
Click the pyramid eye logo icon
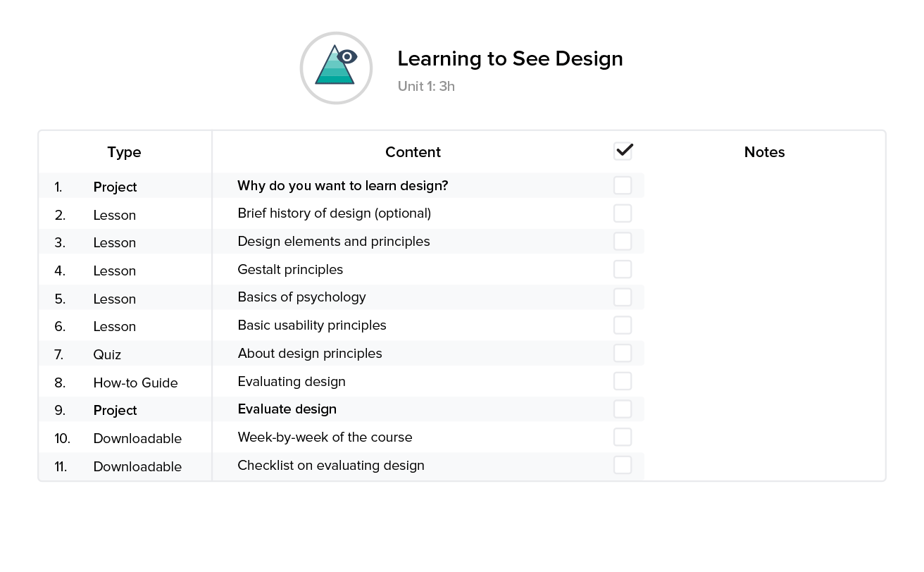click(x=336, y=68)
